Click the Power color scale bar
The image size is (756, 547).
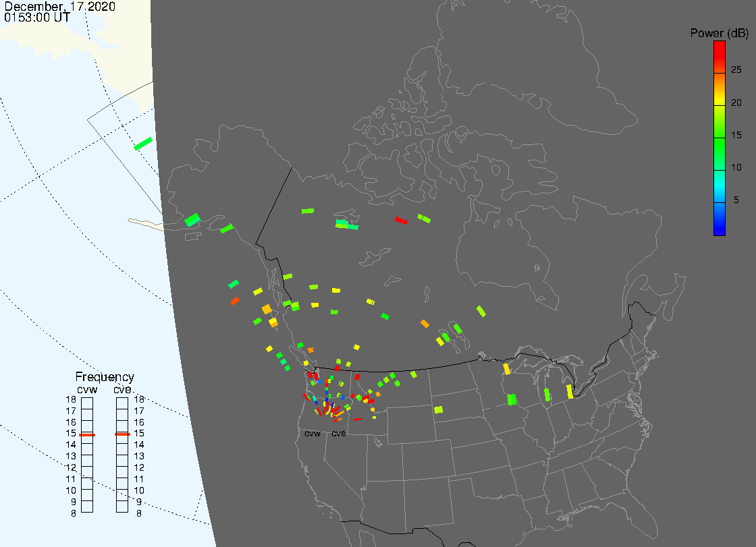pyautogui.click(x=719, y=138)
